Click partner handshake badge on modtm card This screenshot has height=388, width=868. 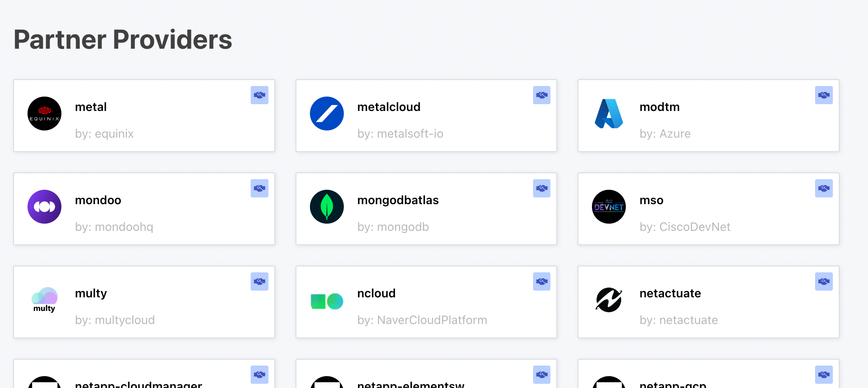[824, 95]
